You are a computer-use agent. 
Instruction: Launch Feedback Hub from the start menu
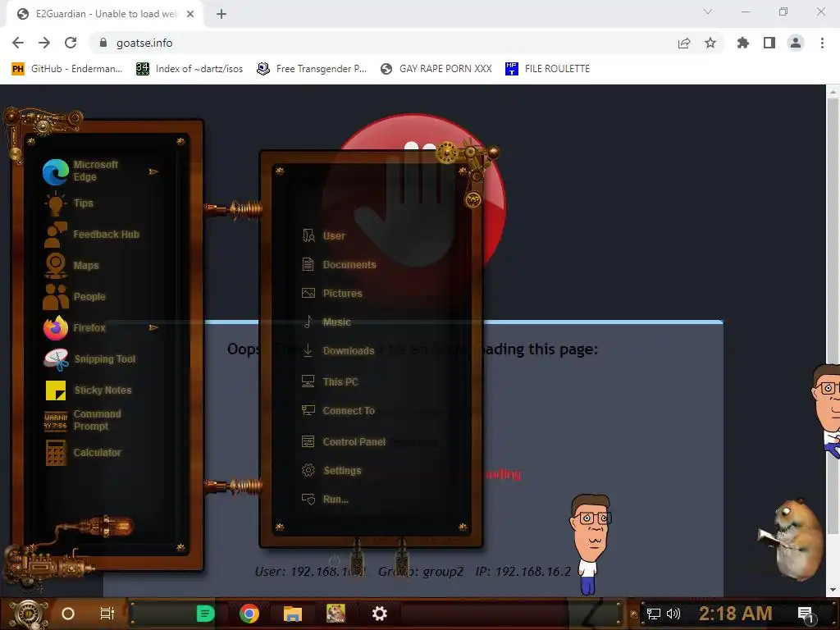(x=91, y=234)
